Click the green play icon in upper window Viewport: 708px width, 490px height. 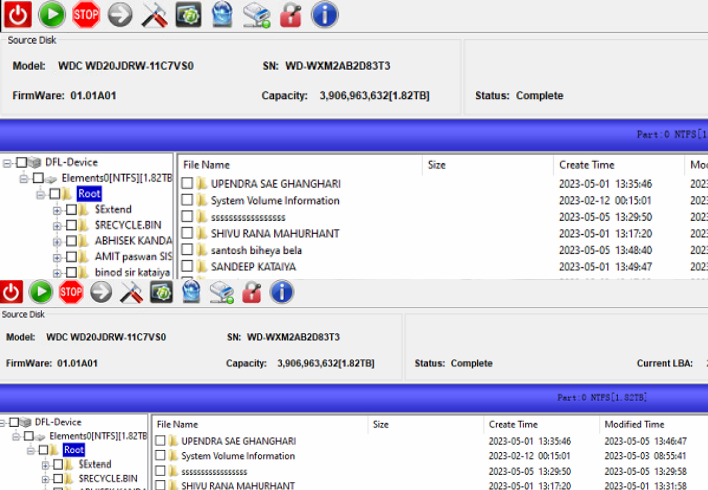tap(52, 15)
